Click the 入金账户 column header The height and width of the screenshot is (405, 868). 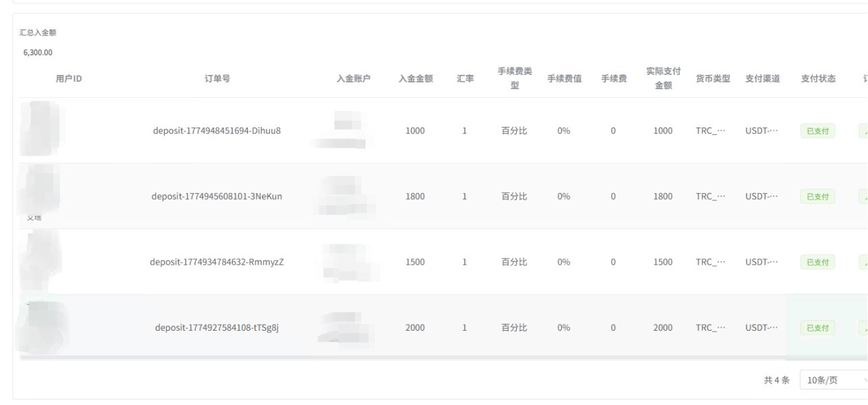pyautogui.click(x=353, y=78)
